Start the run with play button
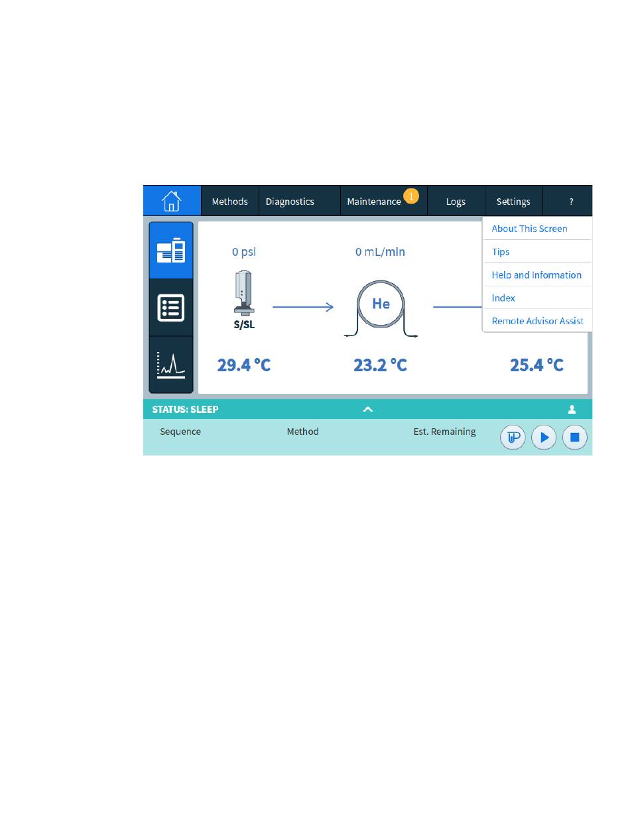630x840 pixels. [x=544, y=438]
